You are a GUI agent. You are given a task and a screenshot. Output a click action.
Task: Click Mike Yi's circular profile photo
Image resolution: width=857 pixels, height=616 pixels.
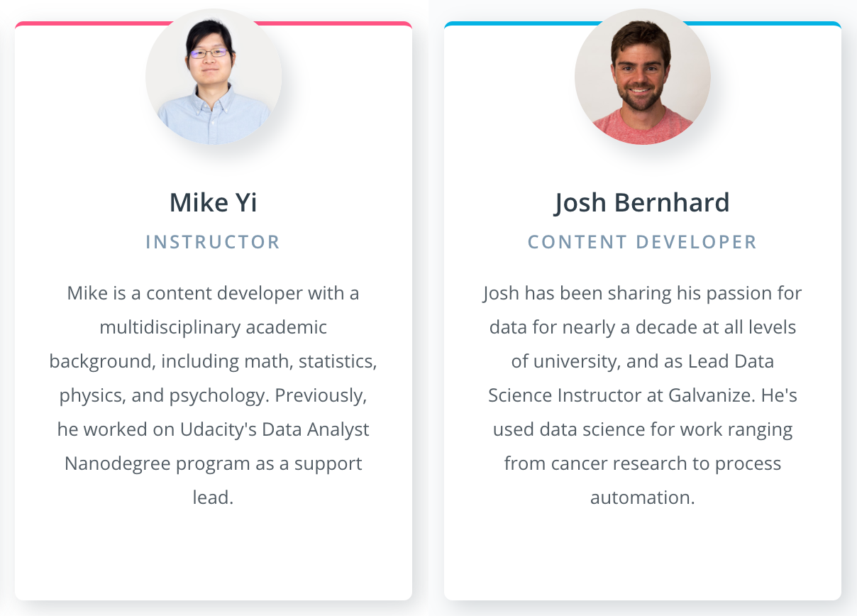coord(214,77)
